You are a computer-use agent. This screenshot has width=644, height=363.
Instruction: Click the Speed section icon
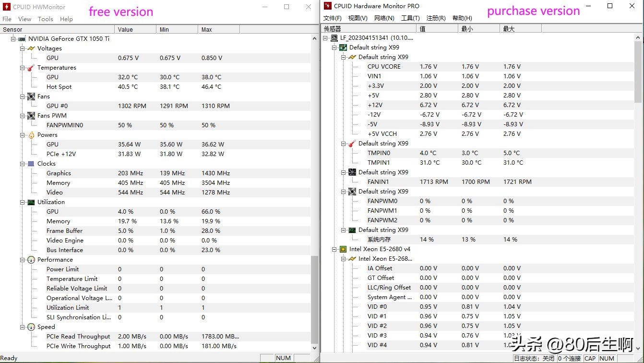[30, 327]
